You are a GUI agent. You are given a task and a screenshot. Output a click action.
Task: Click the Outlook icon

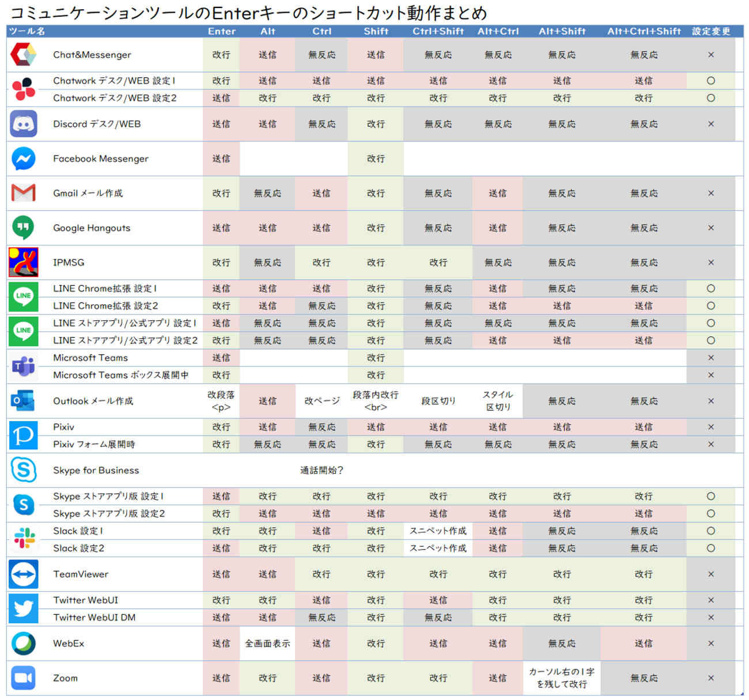point(24,400)
